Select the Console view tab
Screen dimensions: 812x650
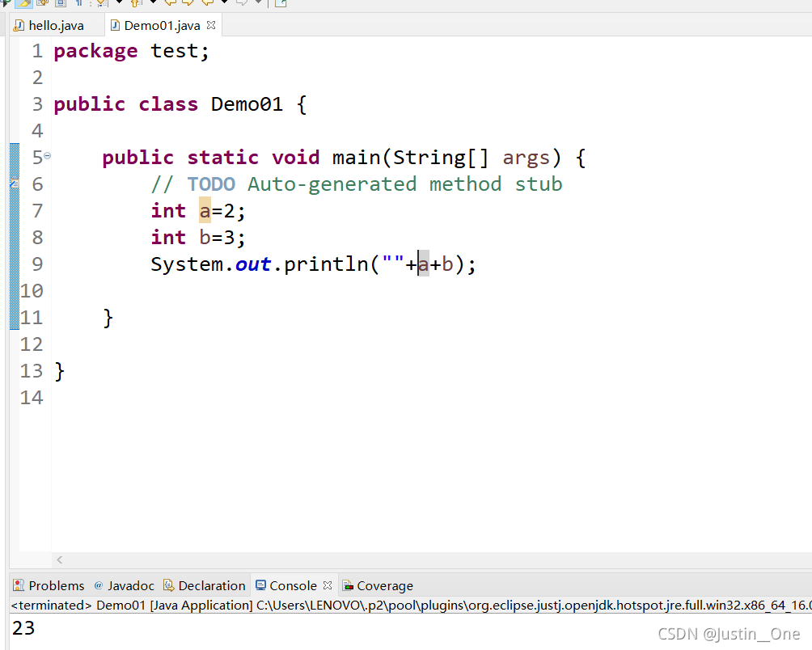point(293,585)
